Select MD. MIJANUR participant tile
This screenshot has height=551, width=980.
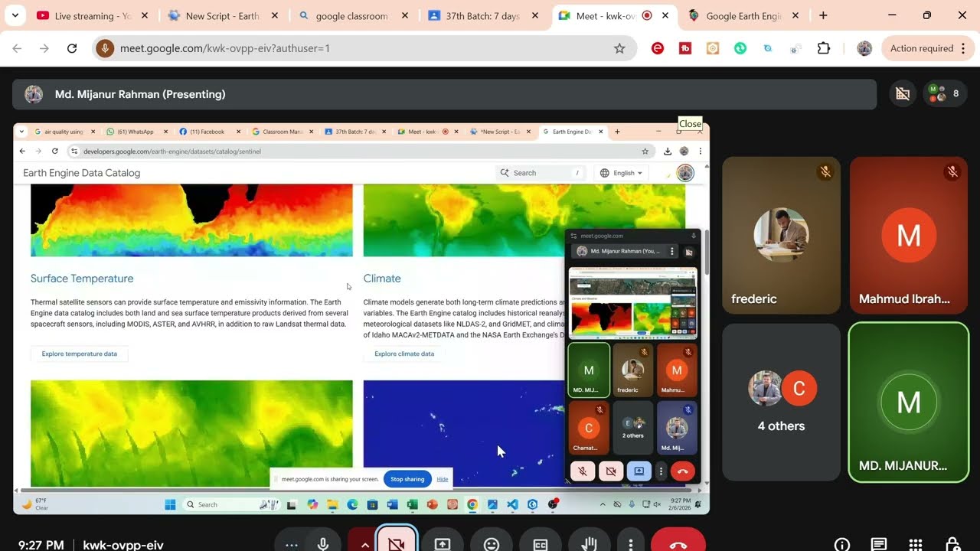pyautogui.click(x=908, y=402)
